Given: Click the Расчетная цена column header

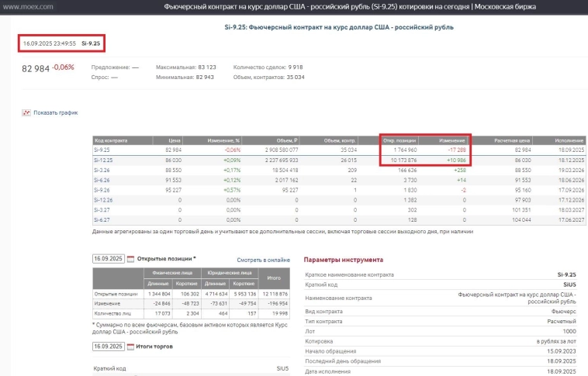Looking at the screenshot, I should [x=513, y=140].
